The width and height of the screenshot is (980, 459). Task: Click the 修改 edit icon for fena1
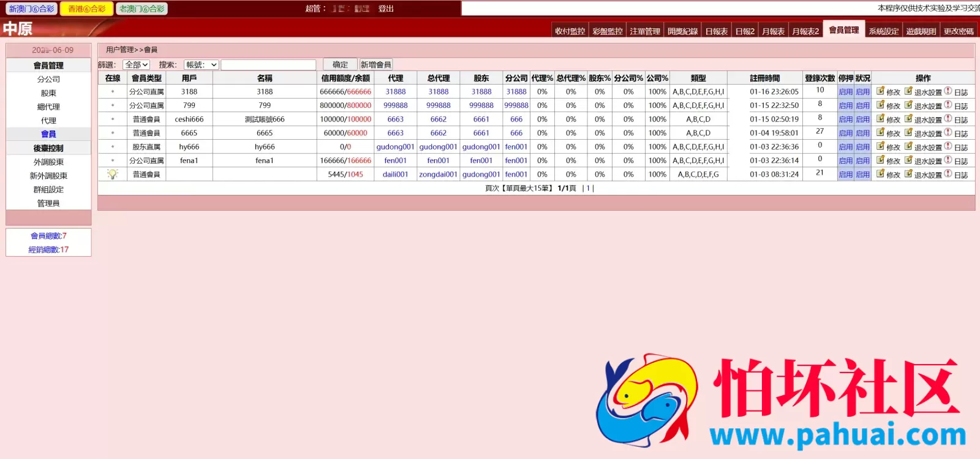tap(880, 160)
